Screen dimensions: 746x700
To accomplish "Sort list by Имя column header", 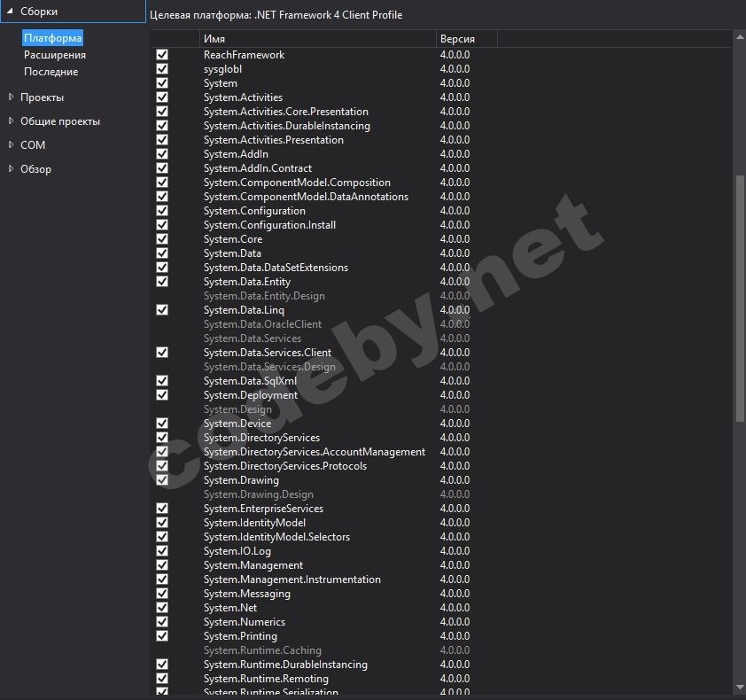I will (317, 39).
